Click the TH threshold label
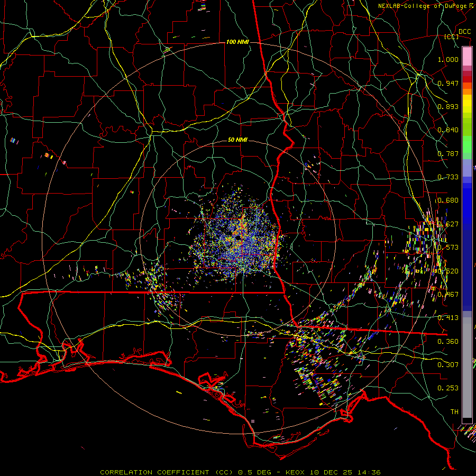Viewport: 476px width, 476px height. point(454,412)
